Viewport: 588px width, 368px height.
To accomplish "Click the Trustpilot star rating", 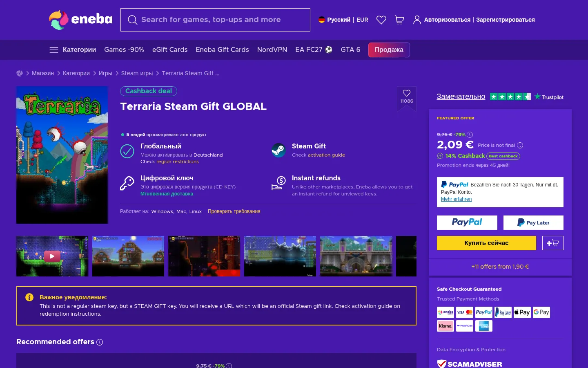I will (x=510, y=97).
